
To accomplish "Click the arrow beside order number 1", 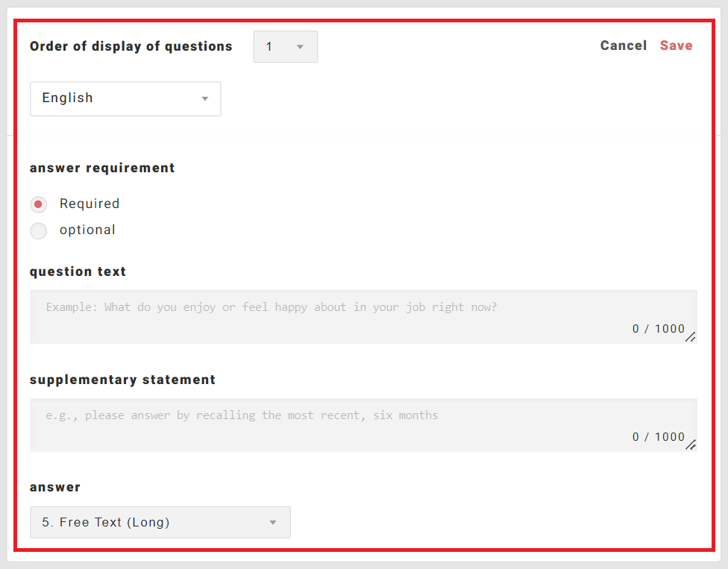I will (x=300, y=47).
